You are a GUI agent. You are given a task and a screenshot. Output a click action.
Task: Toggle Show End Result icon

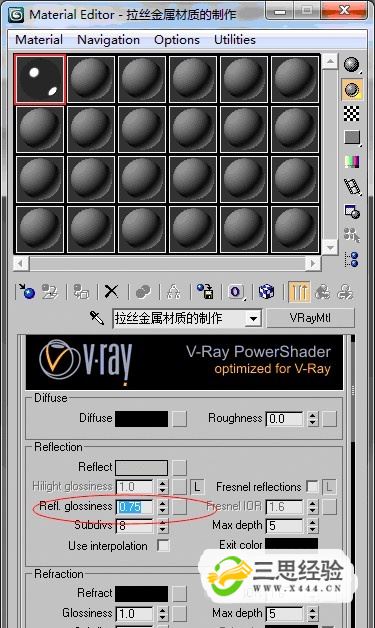pyautogui.click(x=298, y=291)
